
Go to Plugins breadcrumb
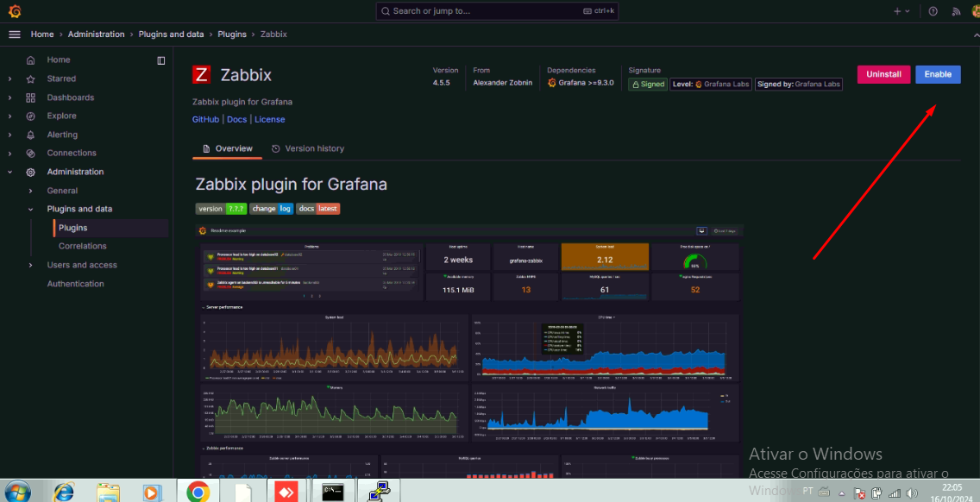[x=232, y=35]
